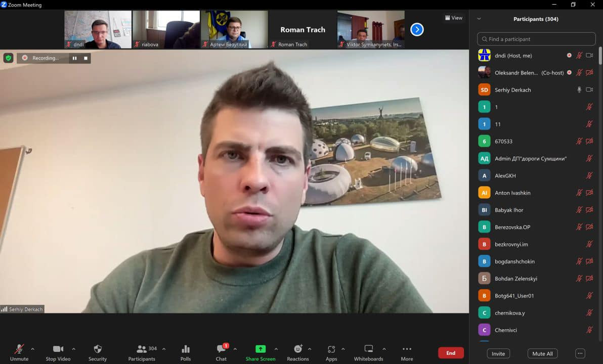The width and height of the screenshot is (603, 364).
Task: Click the red End button
Action: click(x=451, y=353)
